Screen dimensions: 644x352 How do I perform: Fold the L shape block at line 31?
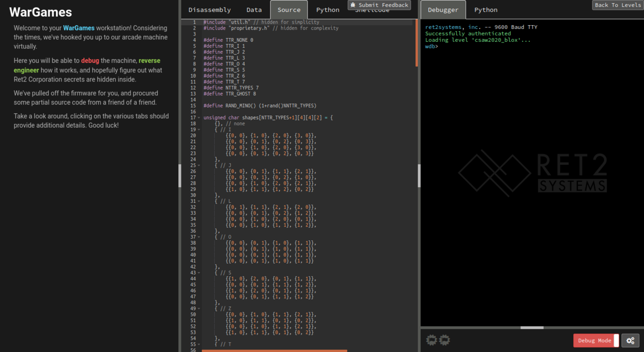pyautogui.click(x=199, y=201)
